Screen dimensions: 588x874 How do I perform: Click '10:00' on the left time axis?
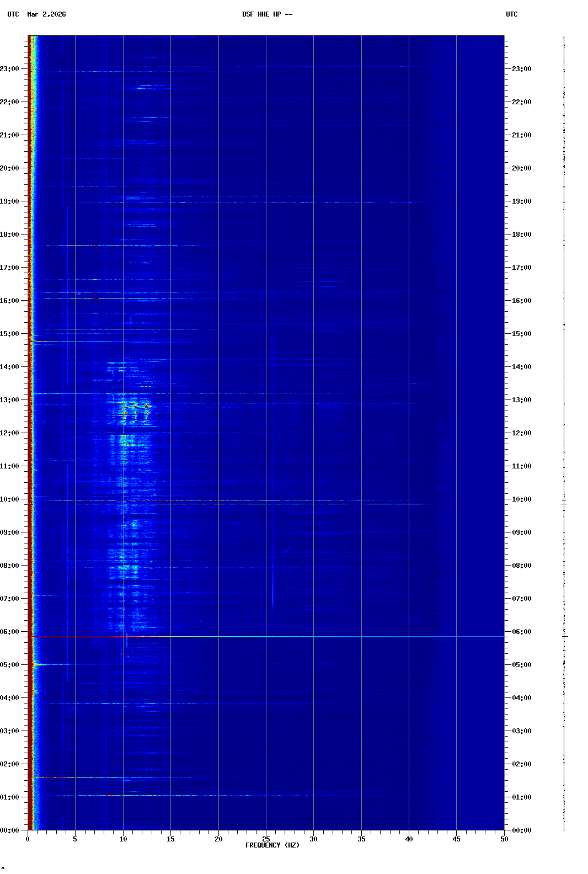9,499
